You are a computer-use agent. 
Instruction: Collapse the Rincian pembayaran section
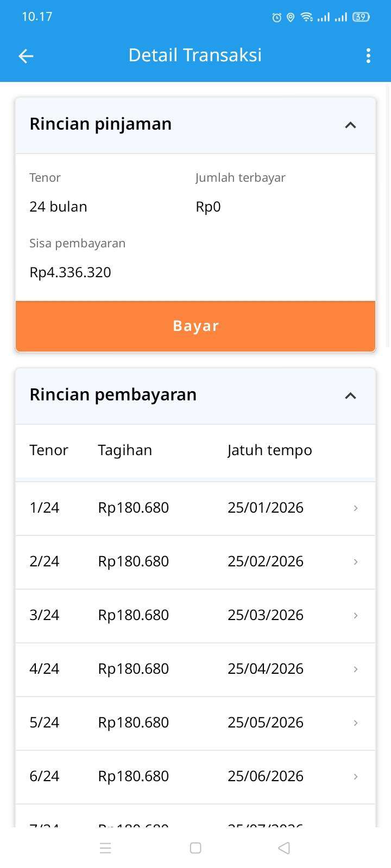click(x=350, y=395)
